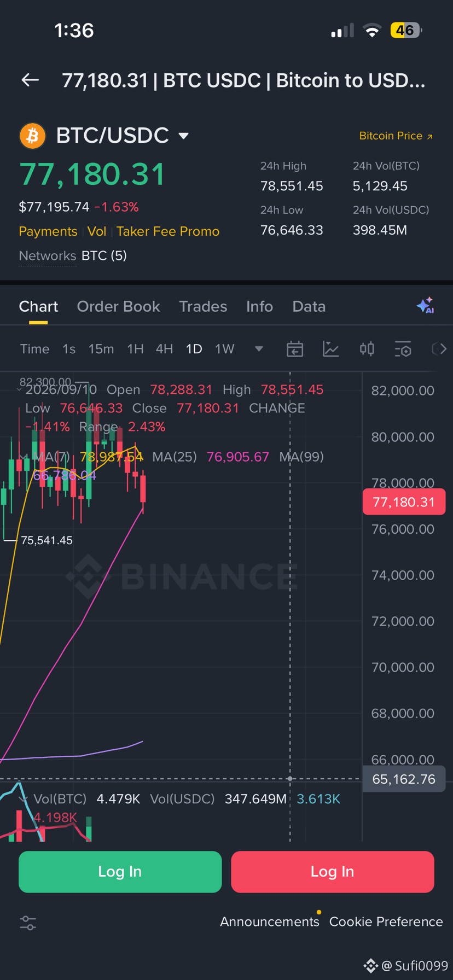Image resolution: width=453 pixels, height=980 pixels.
Task: Click the 77,180.31 price axis marker
Action: coord(404,502)
